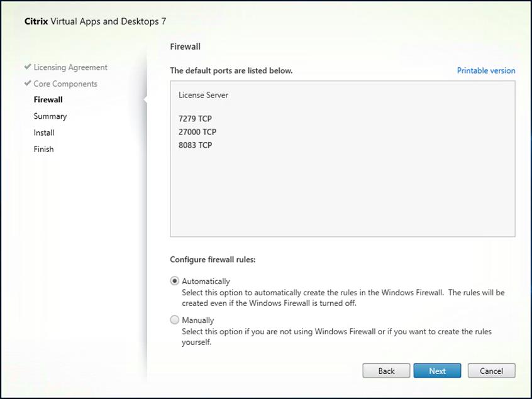Select Automatically for firewall rule configuration
This screenshot has width=532, height=399.
(x=174, y=281)
